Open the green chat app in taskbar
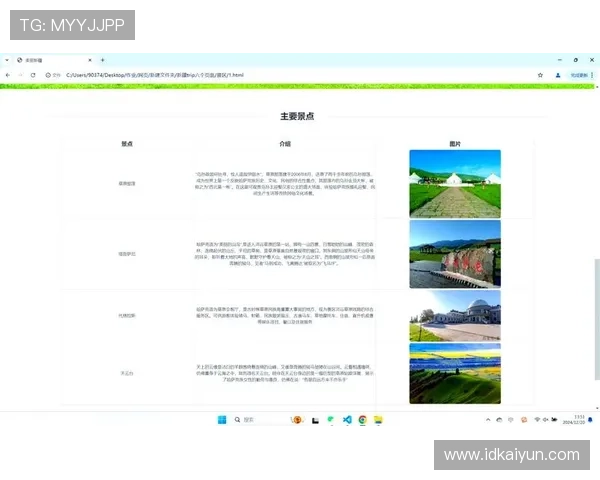The width and height of the screenshot is (600, 480). (x=331, y=420)
